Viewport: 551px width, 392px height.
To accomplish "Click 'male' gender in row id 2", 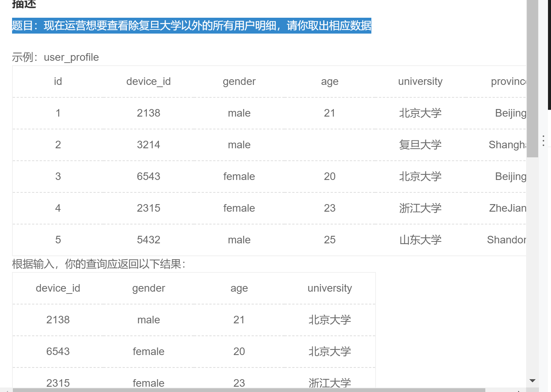I will click(x=239, y=145).
